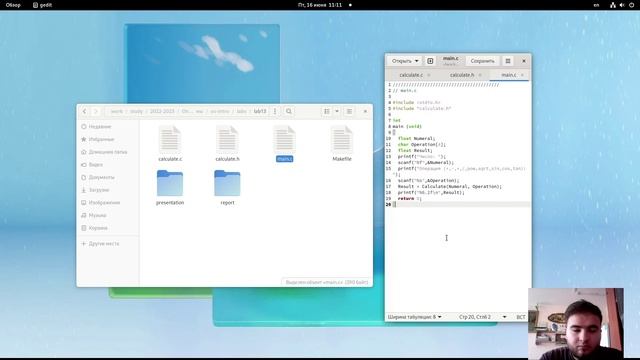
Task: Open Обзор activities overview
Action: pyautogui.click(x=13, y=5)
